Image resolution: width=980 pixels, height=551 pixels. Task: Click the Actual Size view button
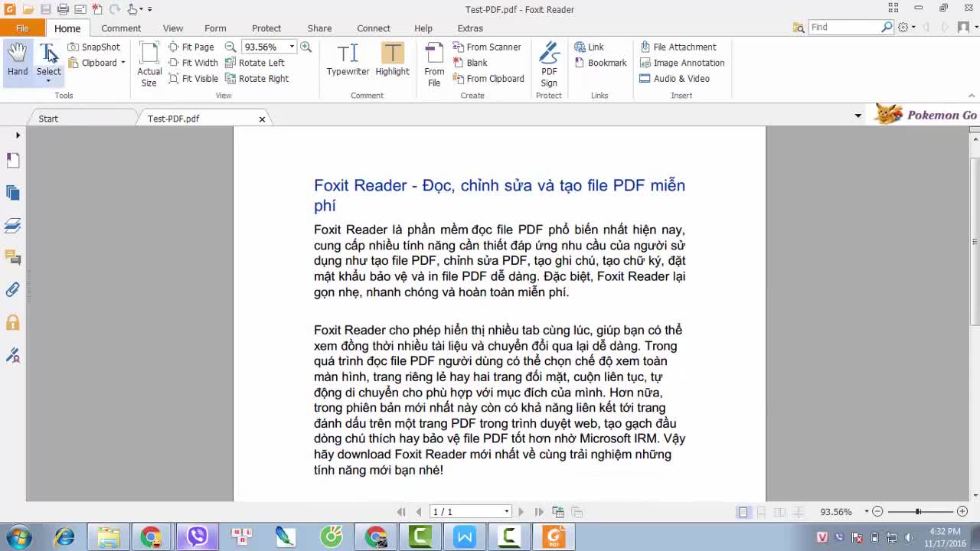pyautogui.click(x=149, y=64)
